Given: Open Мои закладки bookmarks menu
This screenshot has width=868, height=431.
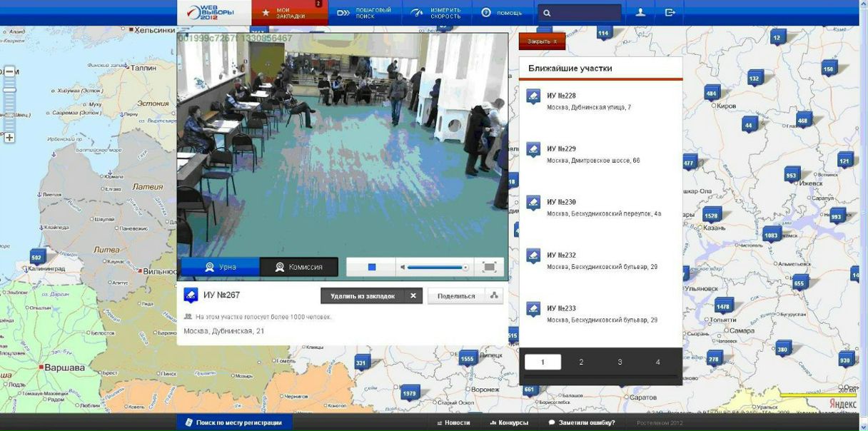Looking at the screenshot, I should click(x=289, y=13).
